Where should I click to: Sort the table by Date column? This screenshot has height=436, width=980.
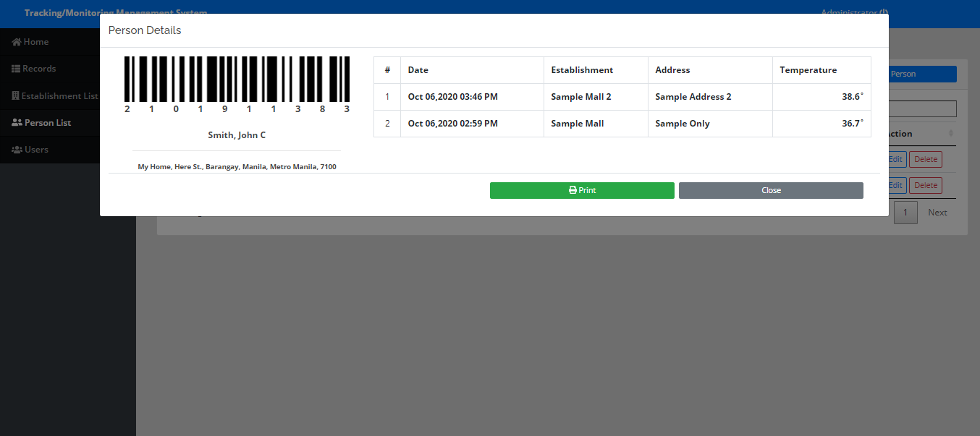point(418,69)
